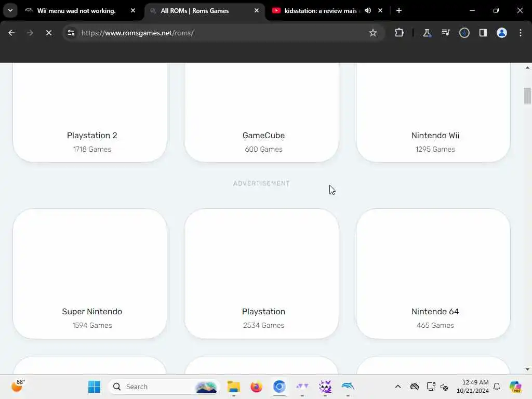Screen dimensions: 532x399
Task: Click the forward navigation arrow
Action: tap(30, 33)
